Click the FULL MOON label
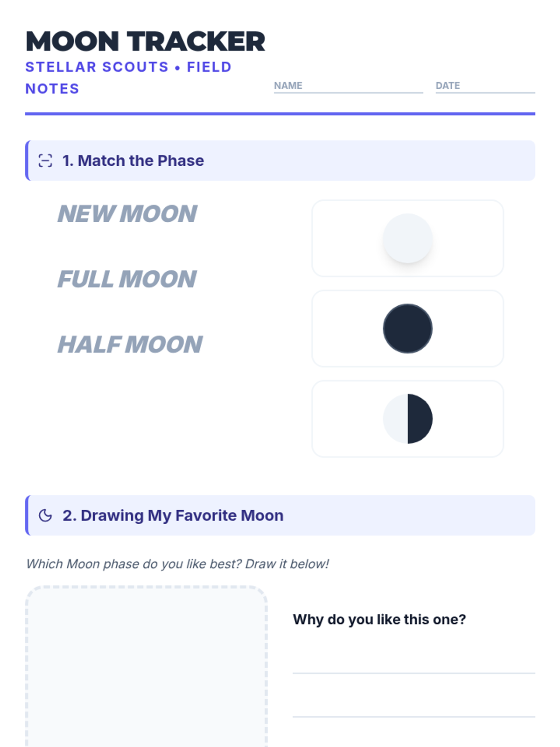 [127, 279]
